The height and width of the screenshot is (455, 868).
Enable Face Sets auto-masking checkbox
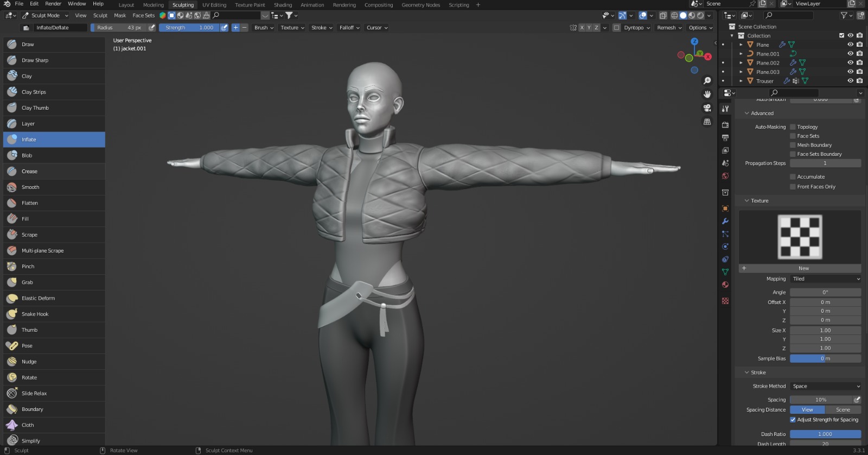(793, 136)
